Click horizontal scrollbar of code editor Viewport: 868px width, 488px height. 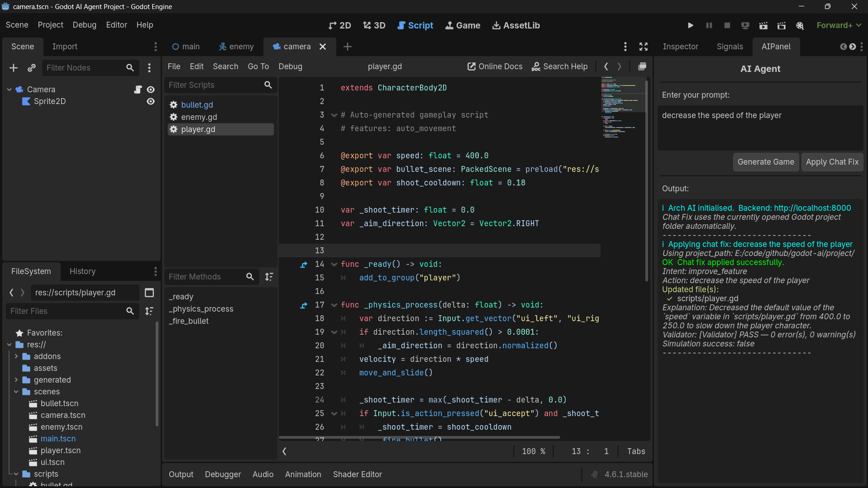420,437
